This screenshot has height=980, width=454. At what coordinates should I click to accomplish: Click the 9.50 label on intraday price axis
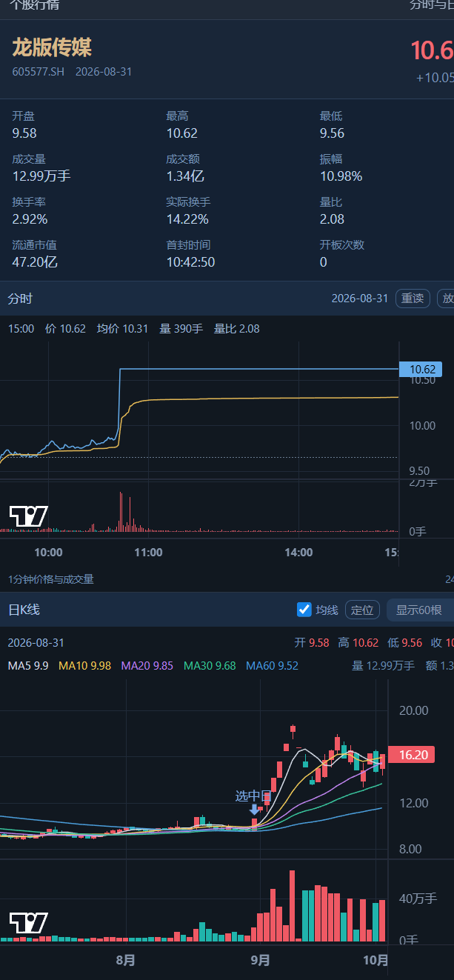419,470
